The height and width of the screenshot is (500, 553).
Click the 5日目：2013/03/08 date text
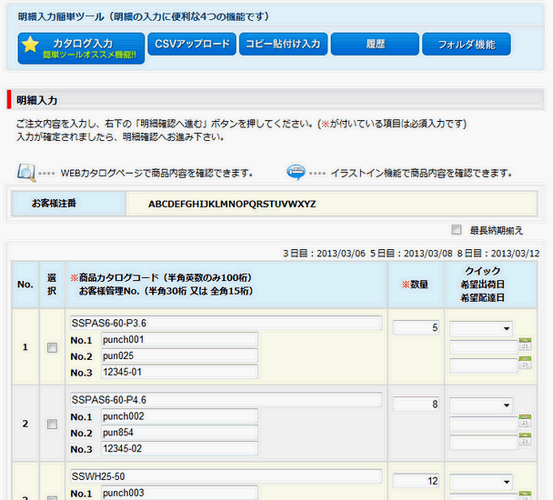411,254
